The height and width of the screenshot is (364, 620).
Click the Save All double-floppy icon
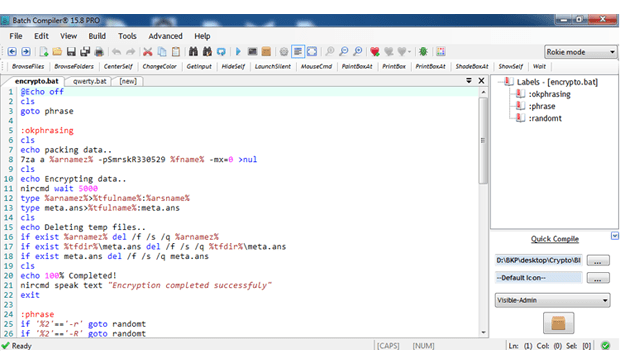tap(85, 52)
